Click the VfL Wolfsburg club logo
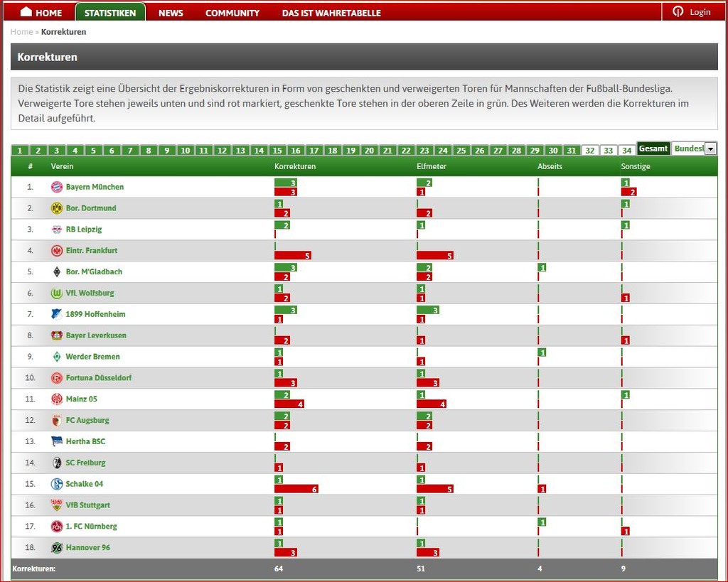The width and height of the screenshot is (728, 582). 57,293
